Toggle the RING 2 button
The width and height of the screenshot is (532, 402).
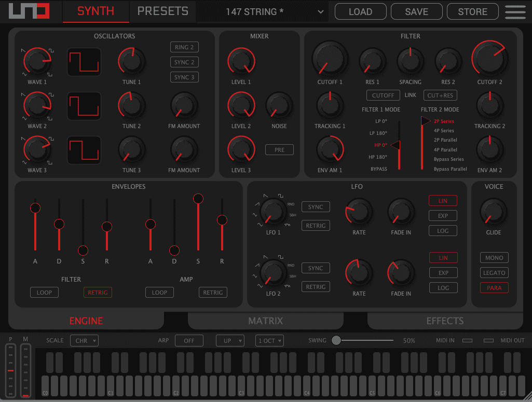pyautogui.click(x=184, y=47)
